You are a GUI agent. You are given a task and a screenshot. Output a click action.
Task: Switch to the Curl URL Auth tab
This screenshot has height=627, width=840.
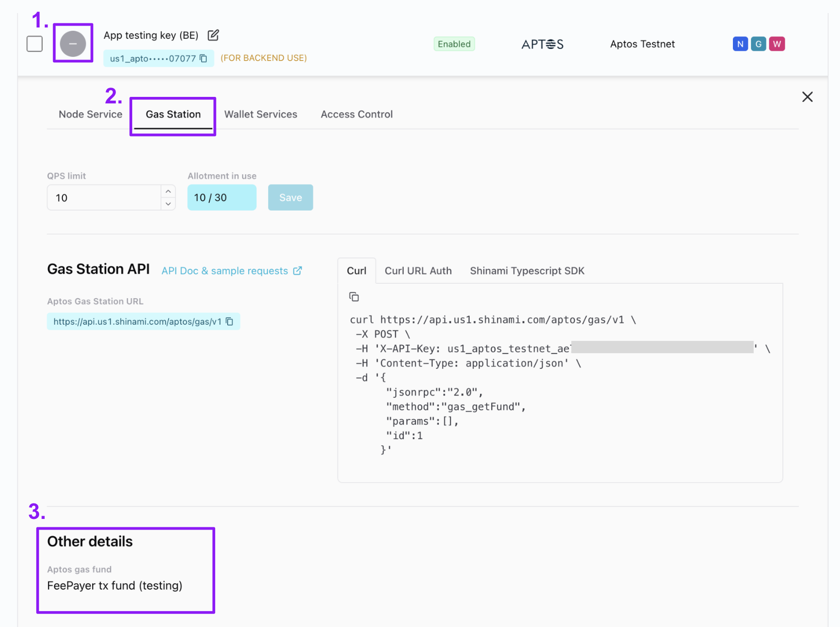(x=418, y=271)
